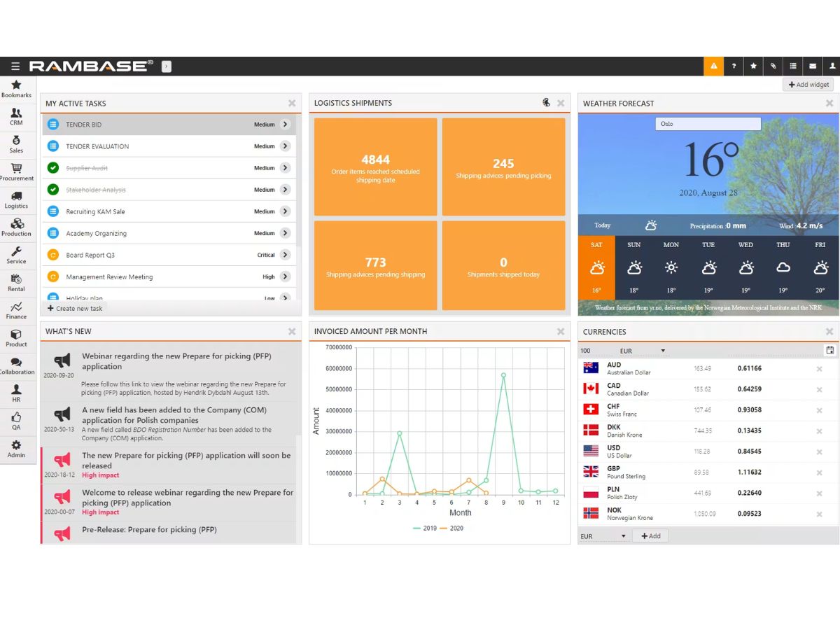Viewport: 840px width, 630px height.
Task: Select MON in the weather forecast
Action: [671, 267]
